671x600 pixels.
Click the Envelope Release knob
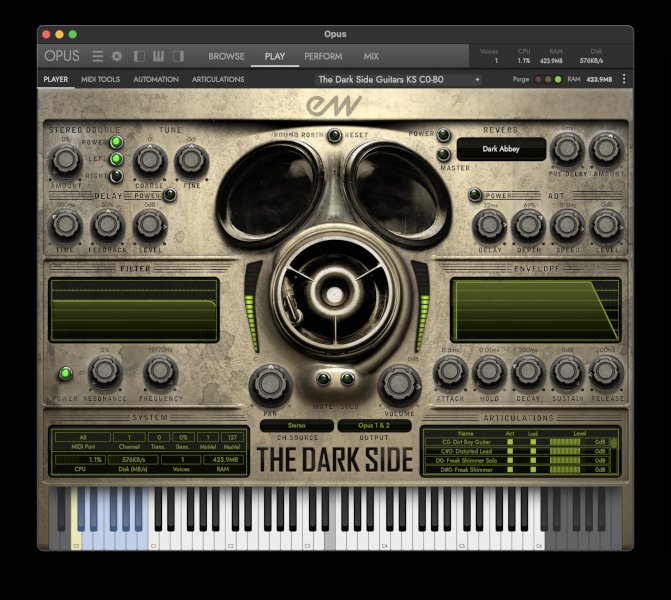point(606,372)
